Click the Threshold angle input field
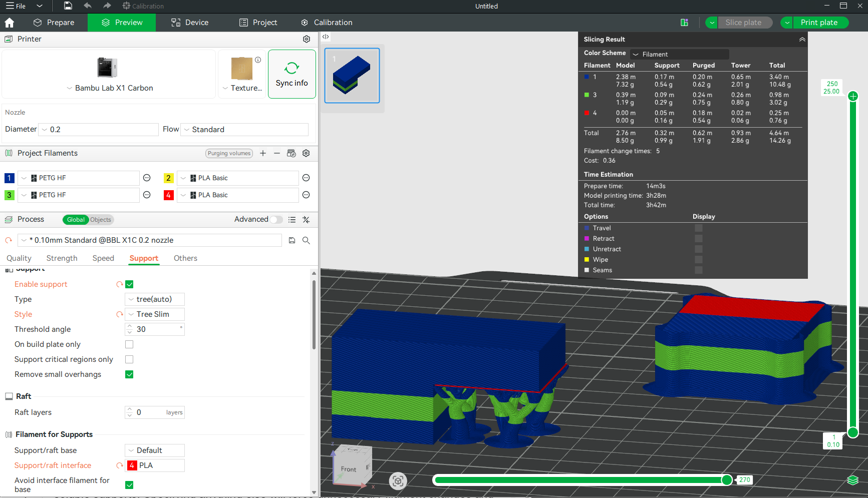868x498 pixels. click(155, 329)
